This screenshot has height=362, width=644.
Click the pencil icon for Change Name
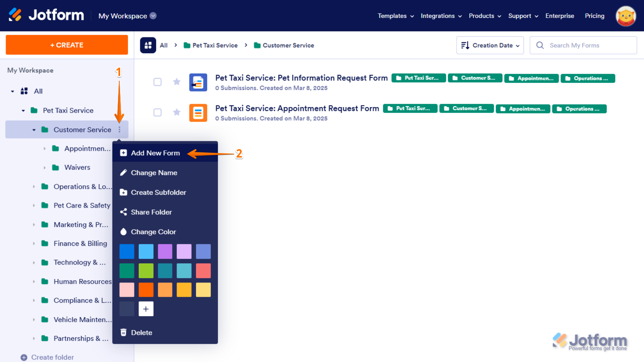[124, 173]
